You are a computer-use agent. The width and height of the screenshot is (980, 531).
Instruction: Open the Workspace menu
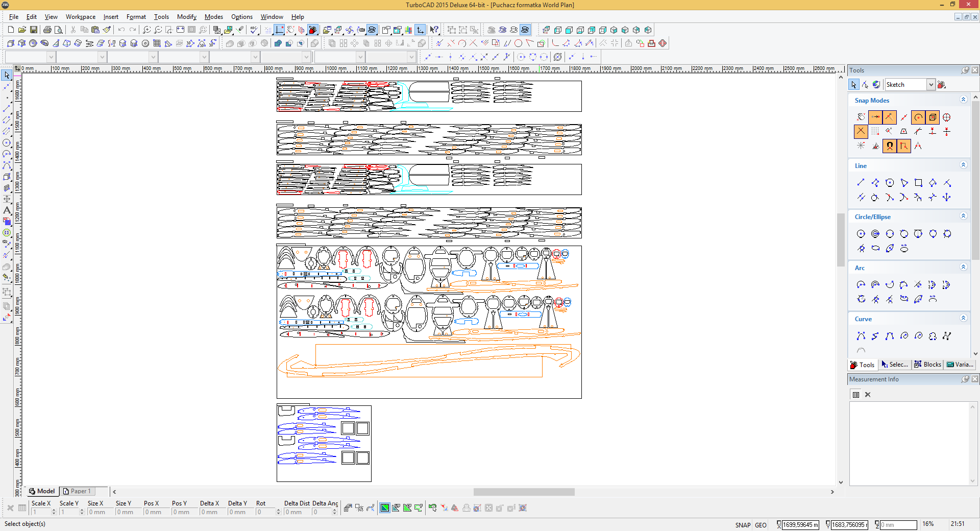click(x=80, y=17)
